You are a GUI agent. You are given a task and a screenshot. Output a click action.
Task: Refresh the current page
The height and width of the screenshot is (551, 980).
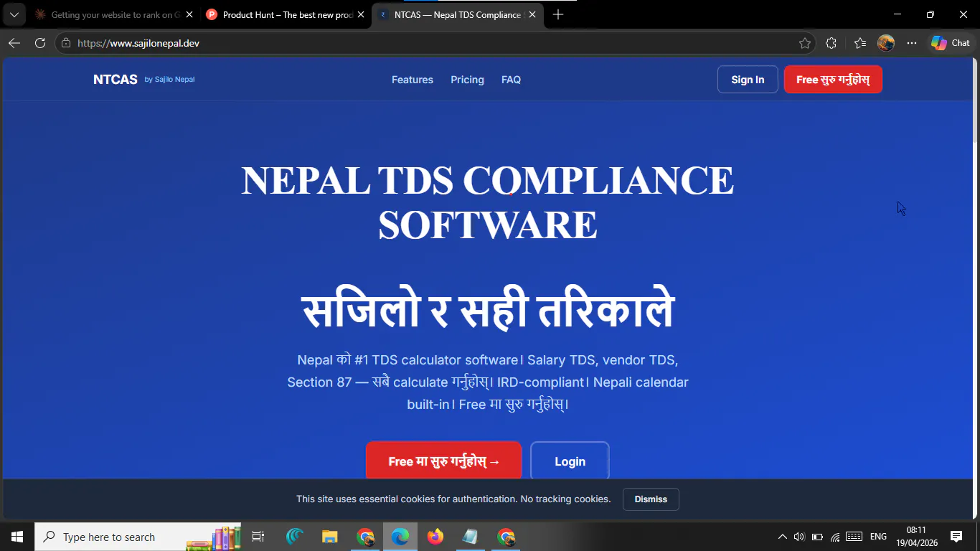pyautogui.click(x=40, y=43)
